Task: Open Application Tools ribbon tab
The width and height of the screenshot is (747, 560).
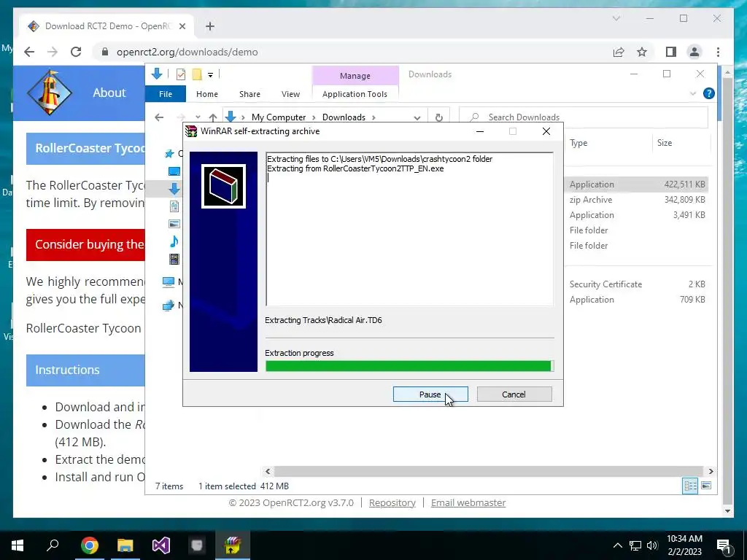Action: click(355, 94)
